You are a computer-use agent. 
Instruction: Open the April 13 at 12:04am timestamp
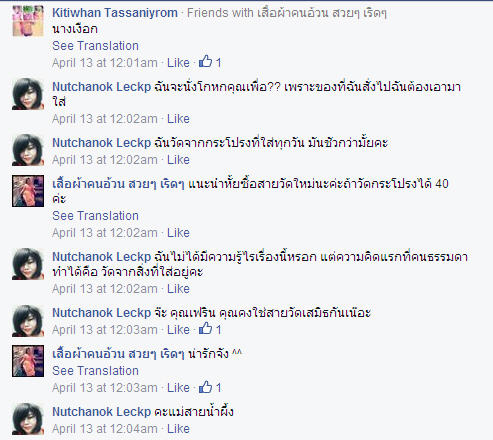tap(105, 429)
